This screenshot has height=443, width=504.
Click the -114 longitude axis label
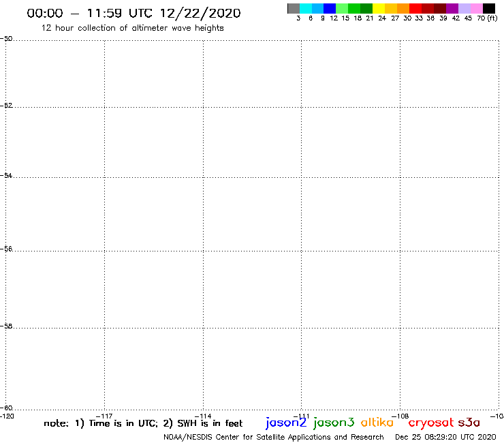(x=203, y=416)
